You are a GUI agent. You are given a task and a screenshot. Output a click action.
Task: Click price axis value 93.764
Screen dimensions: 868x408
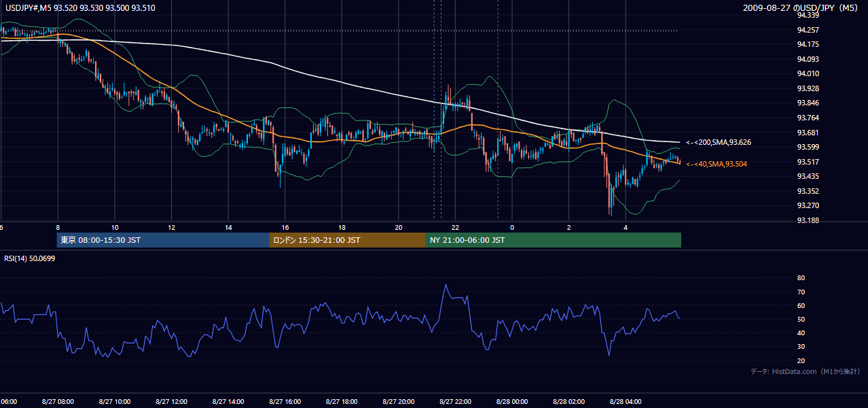tap(808, 118)
